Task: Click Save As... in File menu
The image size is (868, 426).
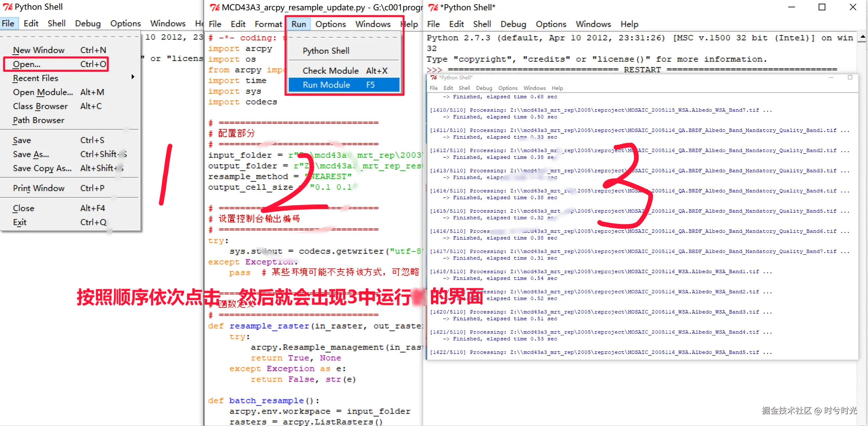Action: pyautogui.click(x=31, y=154)
